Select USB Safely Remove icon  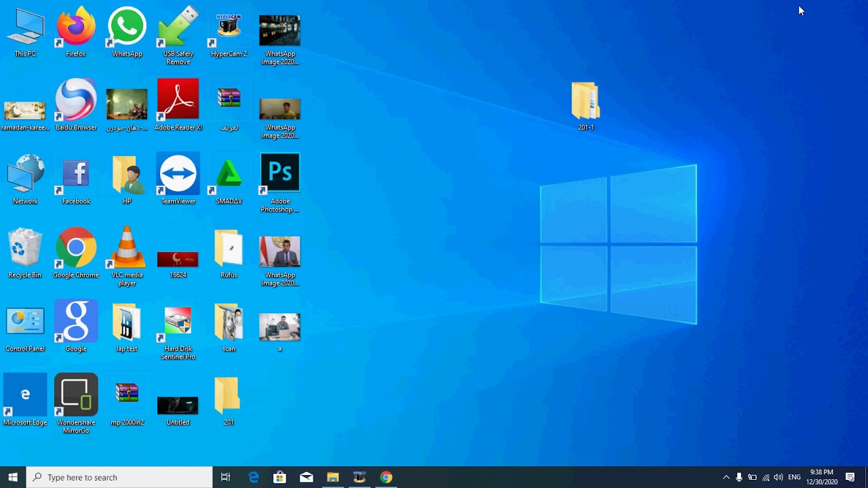coord(178,35)
